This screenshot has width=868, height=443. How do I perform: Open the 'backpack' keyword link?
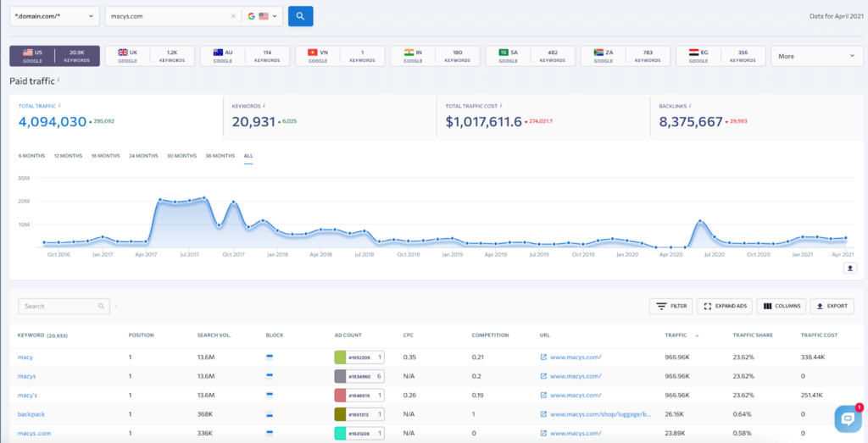31,414
